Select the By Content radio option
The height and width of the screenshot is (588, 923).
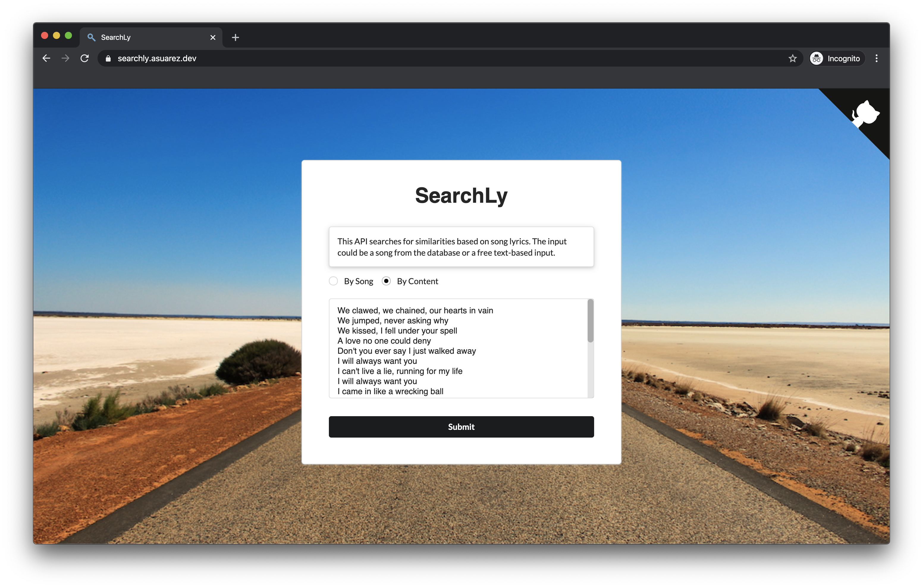(386, 281)
